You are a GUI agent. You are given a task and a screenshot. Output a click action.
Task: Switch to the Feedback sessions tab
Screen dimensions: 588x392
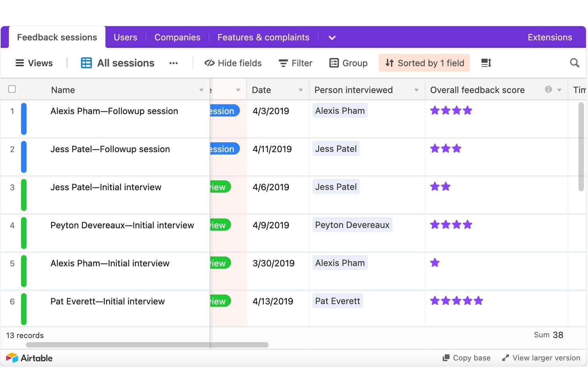click(57, 37)
